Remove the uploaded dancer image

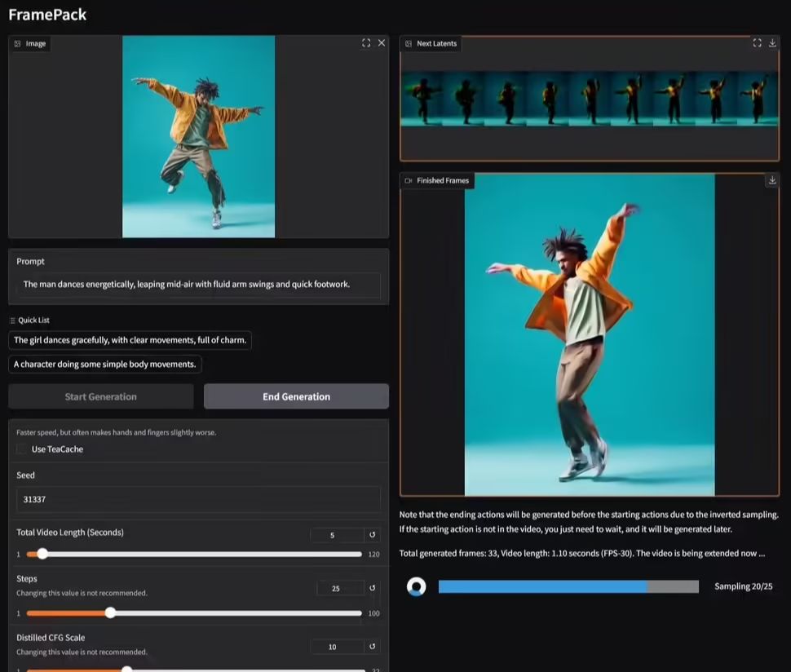click(x=381, y=42)
